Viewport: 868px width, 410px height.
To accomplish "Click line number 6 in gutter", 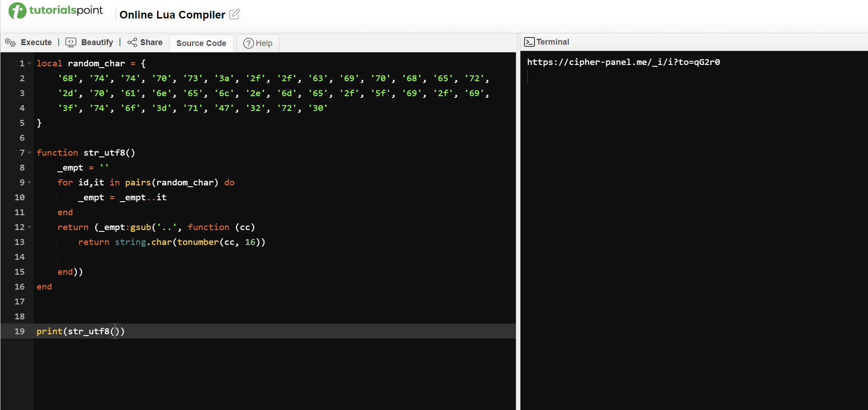I will [x=22, y=138].
